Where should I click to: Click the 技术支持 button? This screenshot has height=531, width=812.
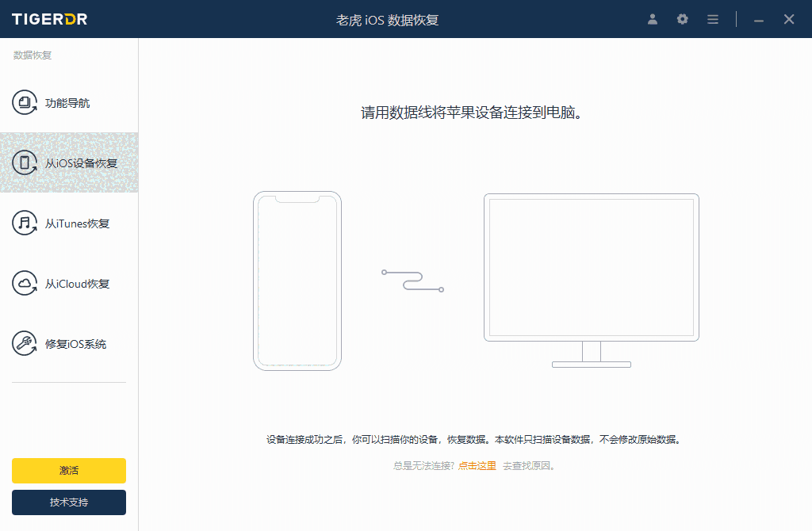[x=68, y=502]
